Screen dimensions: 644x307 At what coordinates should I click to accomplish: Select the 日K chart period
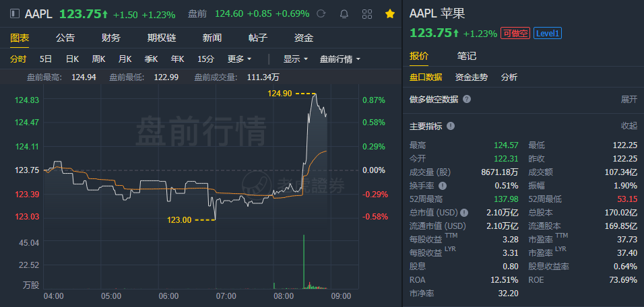(x=72, y=59)
